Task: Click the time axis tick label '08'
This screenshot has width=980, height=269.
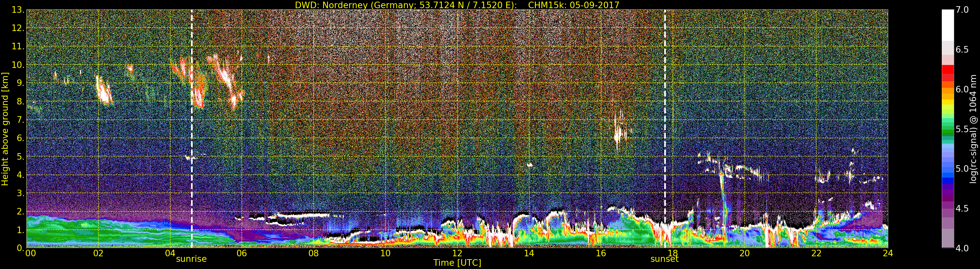Action: (x=313, y=253)
